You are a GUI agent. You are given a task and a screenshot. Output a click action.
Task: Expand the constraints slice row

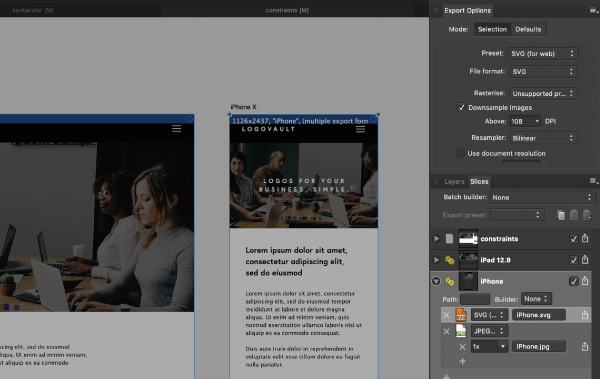[x=436, y=239]
